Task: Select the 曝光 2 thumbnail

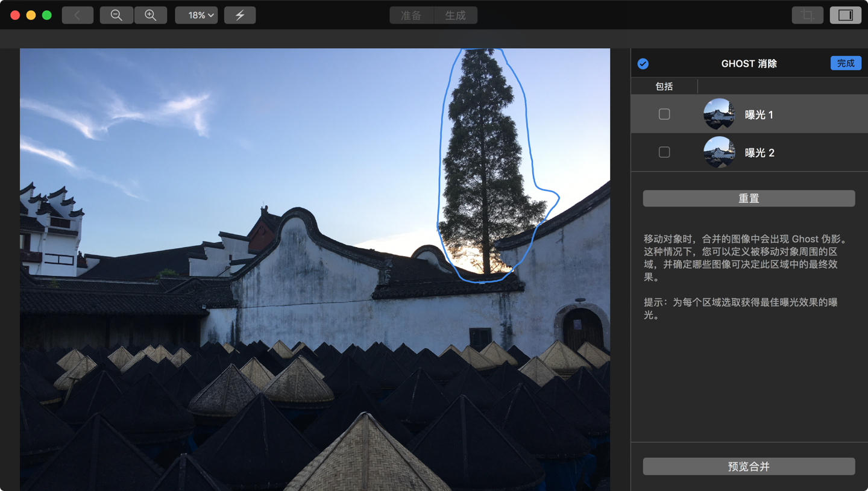Action: click(719, 152)
